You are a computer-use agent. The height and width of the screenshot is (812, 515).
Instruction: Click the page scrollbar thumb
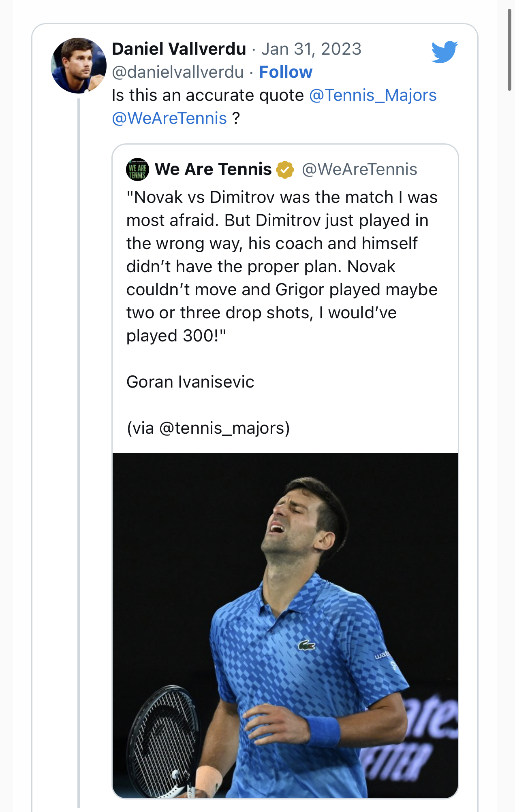[x=509, y=49]
